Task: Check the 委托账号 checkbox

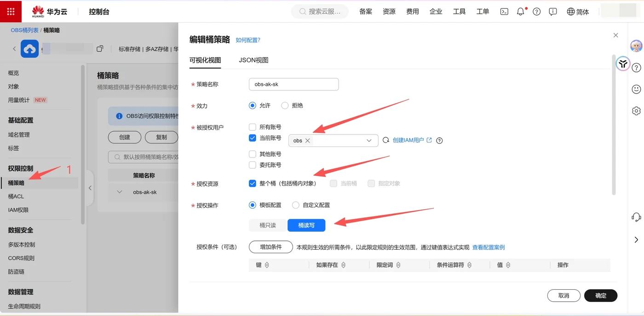Action: click(252, 165)
